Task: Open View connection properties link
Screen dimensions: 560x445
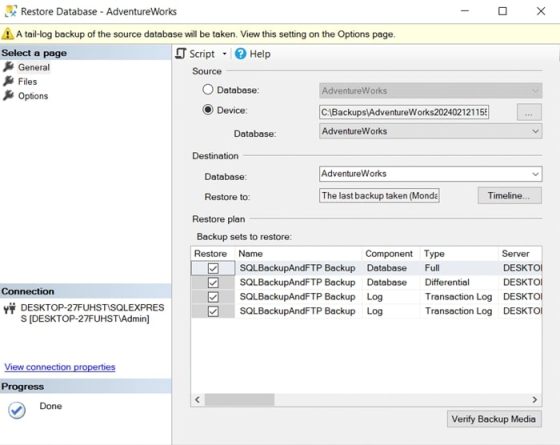Action: click(60, 367)
